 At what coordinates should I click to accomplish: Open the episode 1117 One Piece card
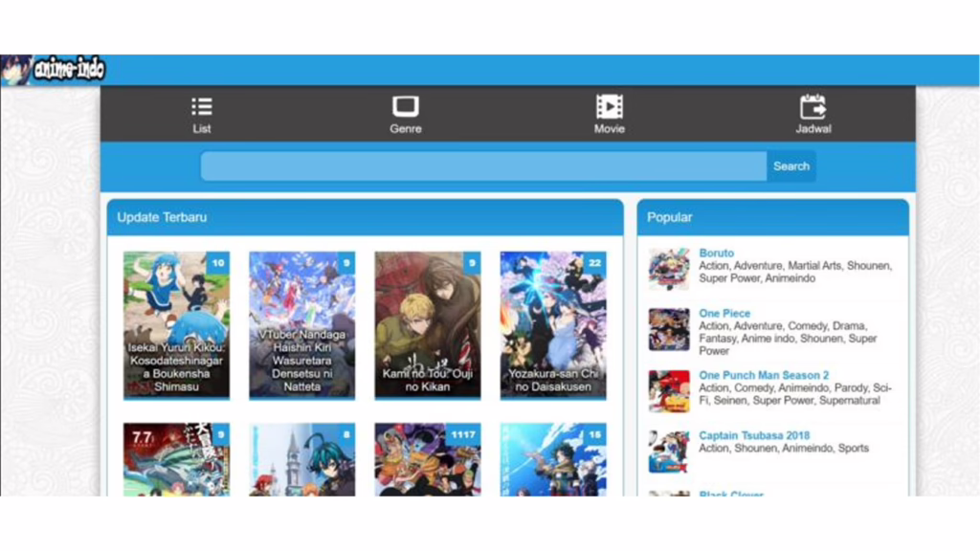pos(428,460)
